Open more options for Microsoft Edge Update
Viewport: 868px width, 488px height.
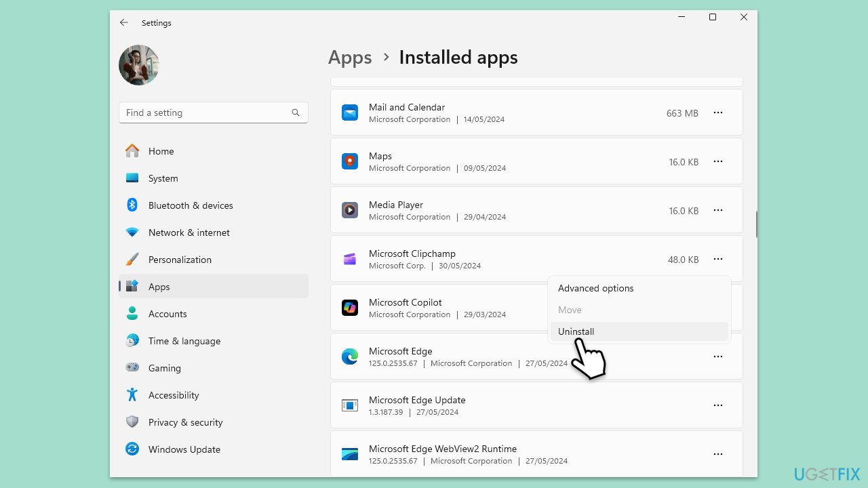(x=718, y=405)
